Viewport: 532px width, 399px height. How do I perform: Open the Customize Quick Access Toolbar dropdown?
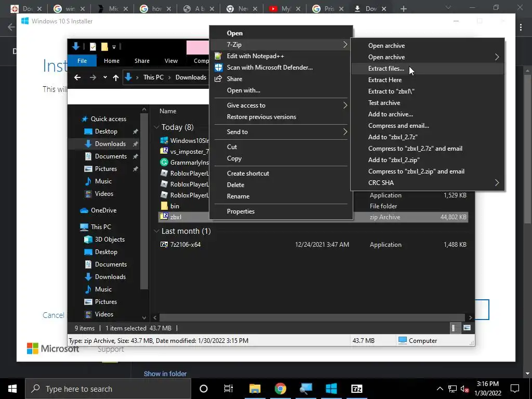114,47
